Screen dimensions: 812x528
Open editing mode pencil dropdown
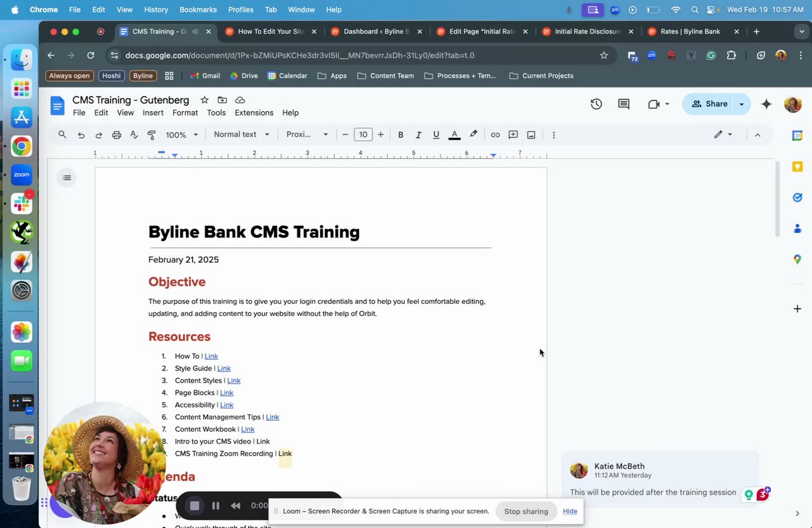[723, 135]
